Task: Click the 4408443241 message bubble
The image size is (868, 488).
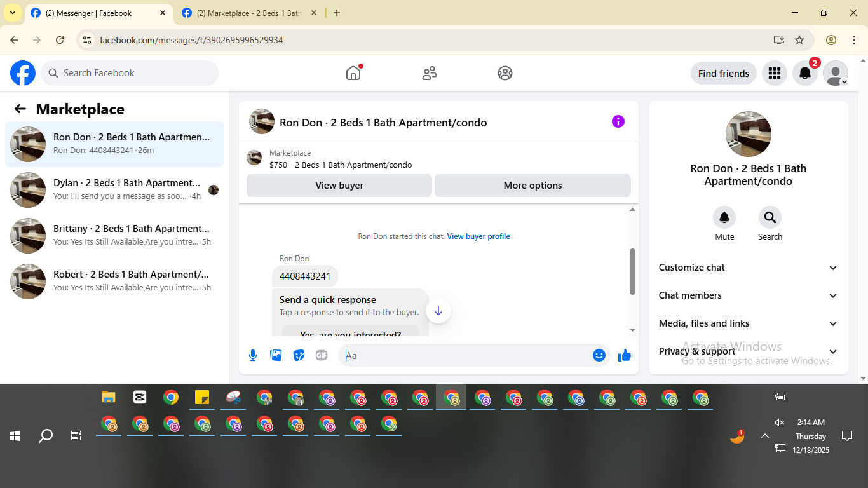Action: click(x=305, y=276)
